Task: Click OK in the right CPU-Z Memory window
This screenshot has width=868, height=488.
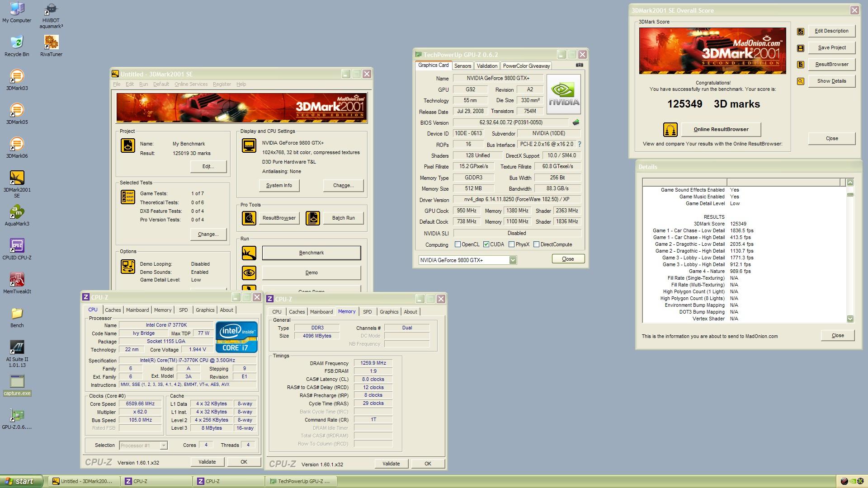Action: (428, 464)
